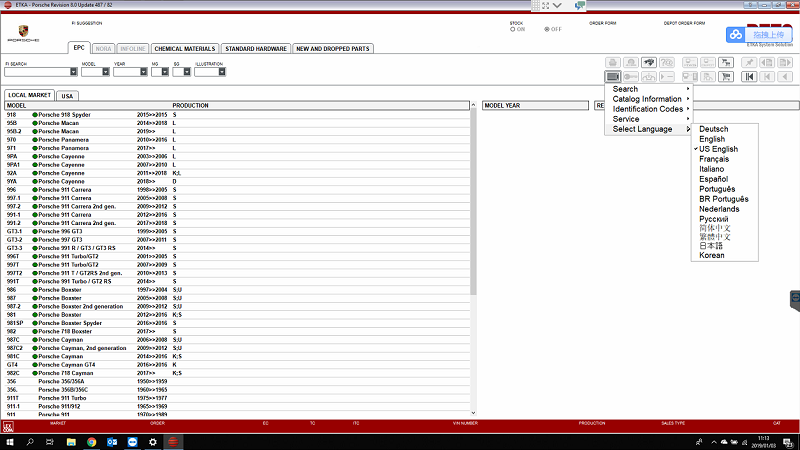Screen dimensions: 800x450
Task: Select the Porsche 996 GT3 row
Action: click(237, 231)
